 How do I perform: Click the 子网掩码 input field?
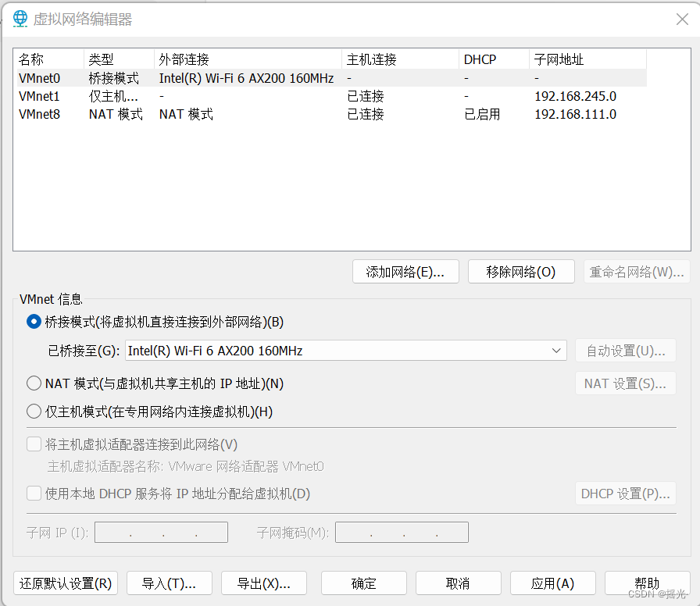402,533
